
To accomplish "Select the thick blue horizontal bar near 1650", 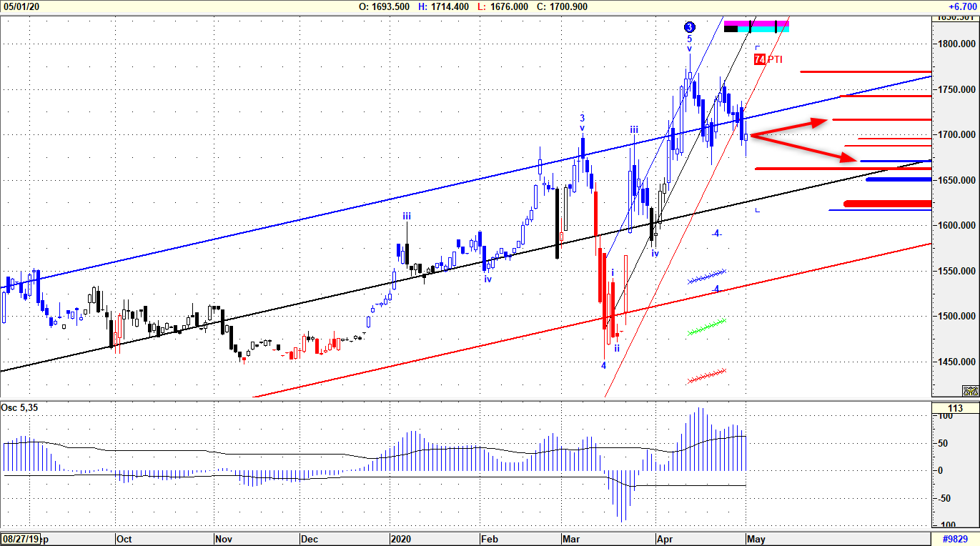I will point(898,179).
